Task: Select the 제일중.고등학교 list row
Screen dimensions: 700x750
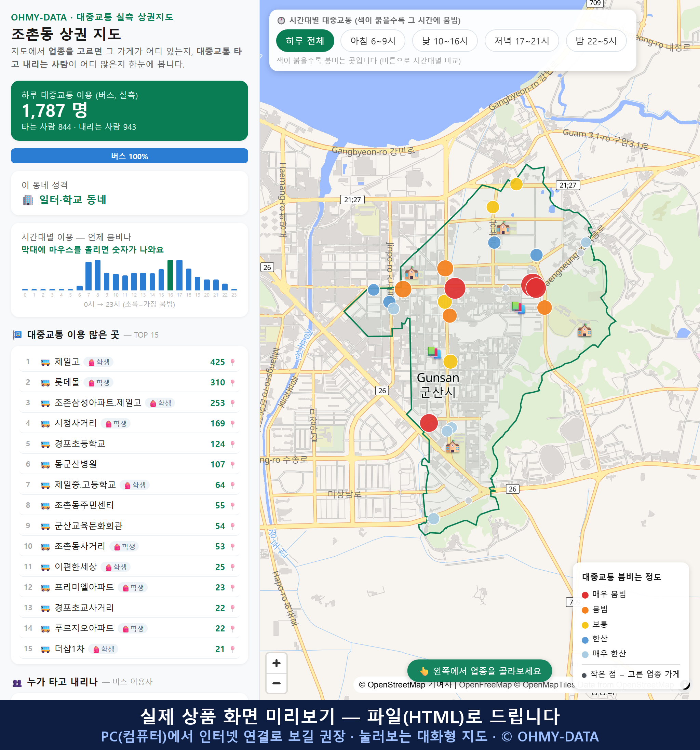Action: (130, 485)
